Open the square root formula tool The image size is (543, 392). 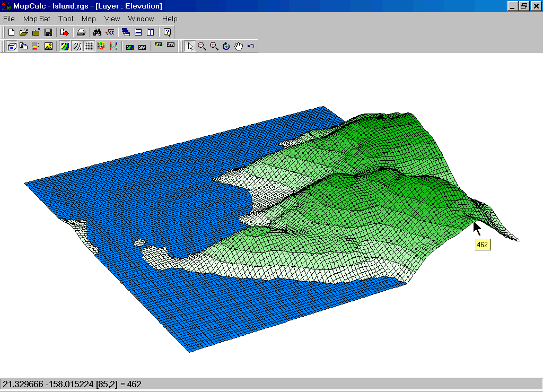click(110, 32)
